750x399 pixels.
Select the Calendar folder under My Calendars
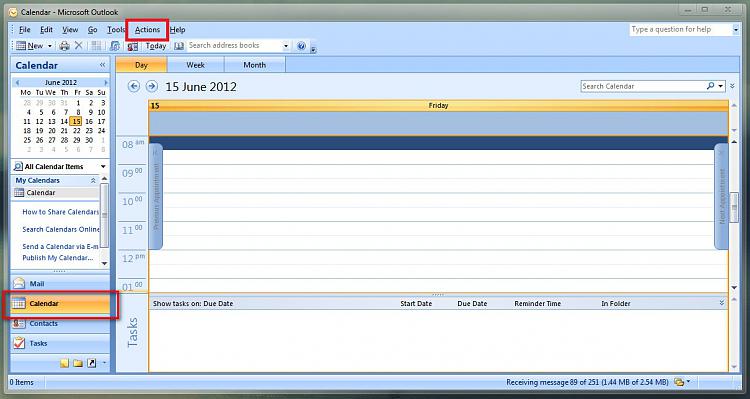point(41,193)
